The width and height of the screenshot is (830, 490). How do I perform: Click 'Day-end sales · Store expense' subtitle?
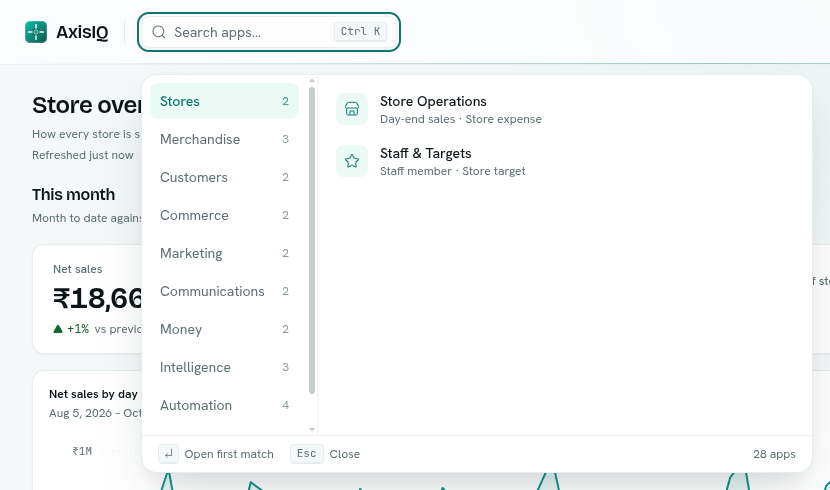point(461,119)
